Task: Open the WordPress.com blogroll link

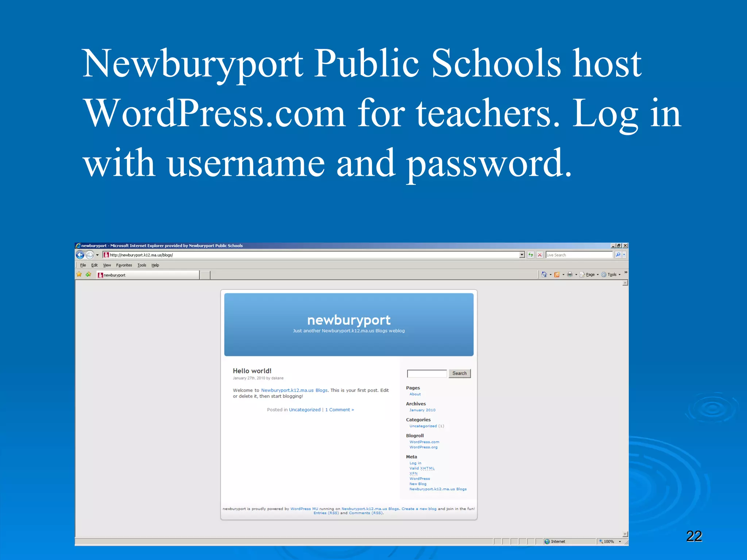Action: [424, 442]
